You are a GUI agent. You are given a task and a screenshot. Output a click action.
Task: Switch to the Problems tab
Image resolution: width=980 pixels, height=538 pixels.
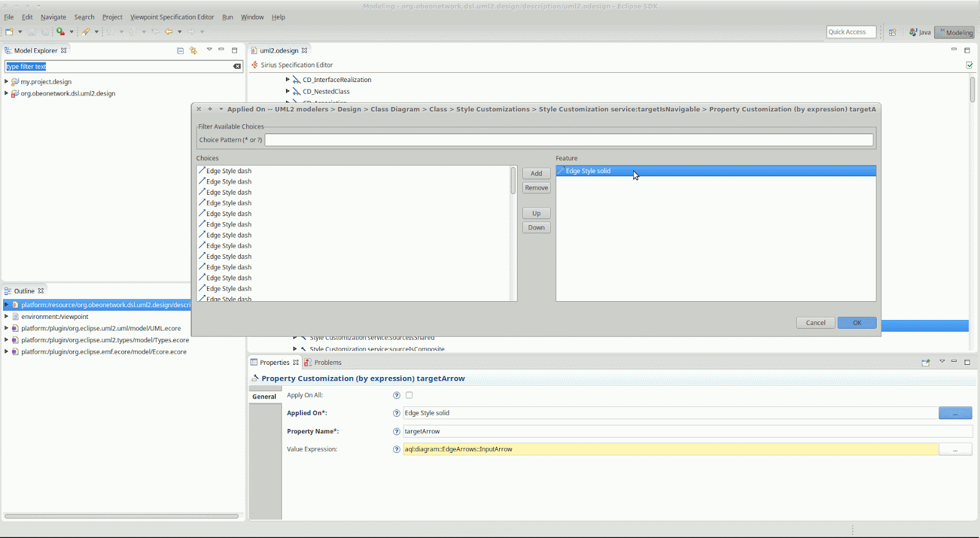pos(323,362)
